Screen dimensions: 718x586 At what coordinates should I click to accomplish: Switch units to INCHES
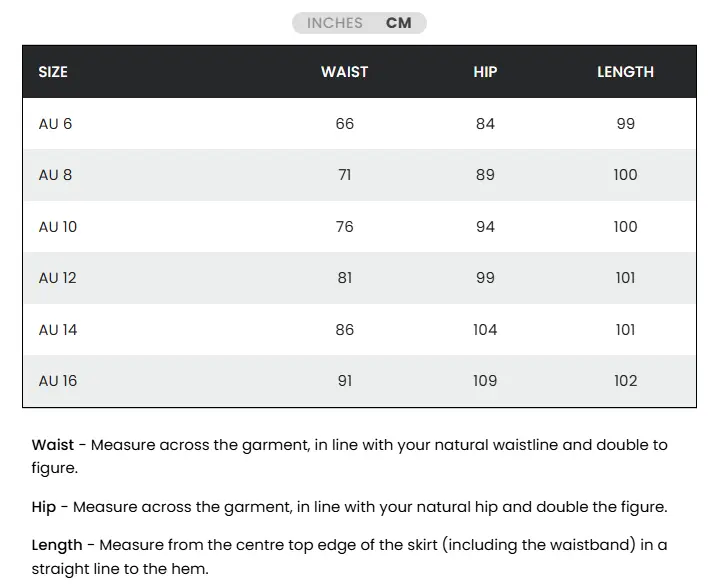pyautogui.click(x=334, y=23)
